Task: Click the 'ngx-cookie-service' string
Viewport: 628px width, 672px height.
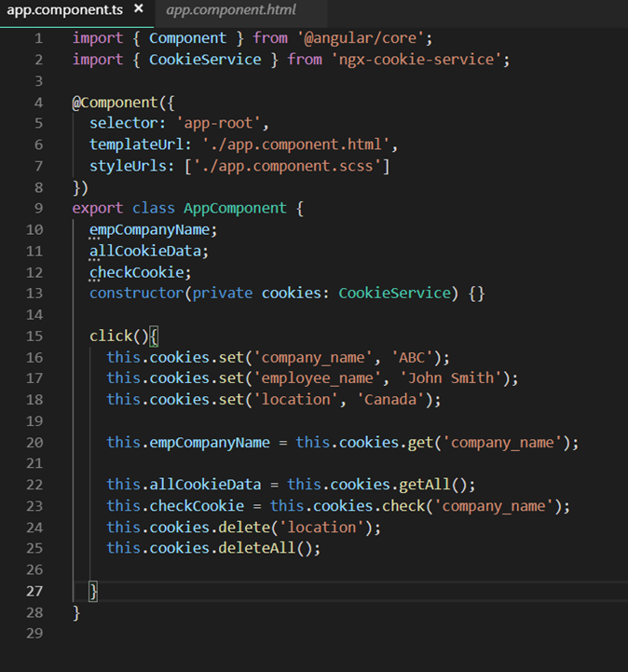Action: point(416,60)
